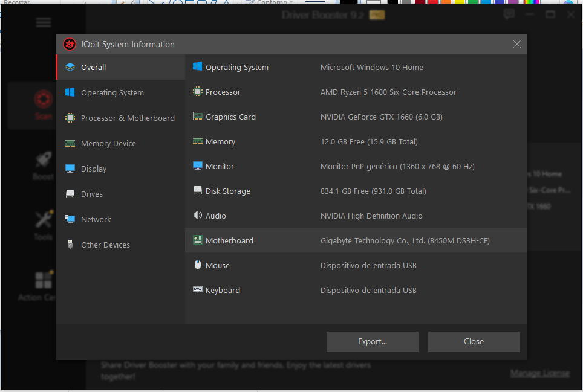
Task: Click the Windows logo icon in sidebar
Action: coord(70,92)
